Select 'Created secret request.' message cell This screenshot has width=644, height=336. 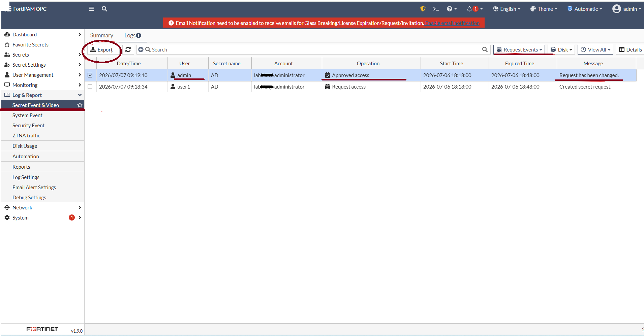point(596,87)
